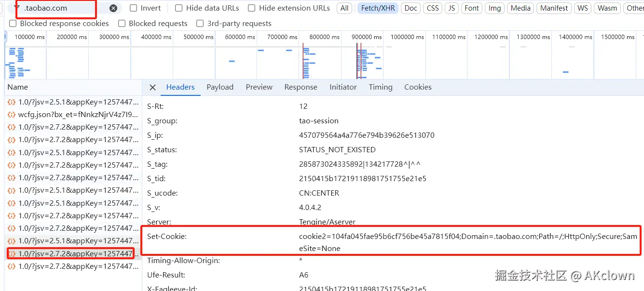This screenshot has height=291, width=644.
Task: Open the Headers tab
Action: click(x=180, y=87)
